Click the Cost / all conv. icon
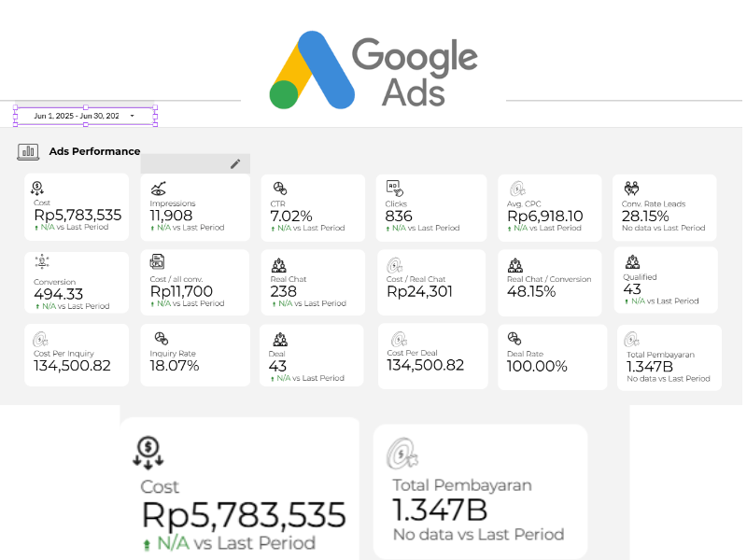 pyautogui.click(x=157, y=261)
